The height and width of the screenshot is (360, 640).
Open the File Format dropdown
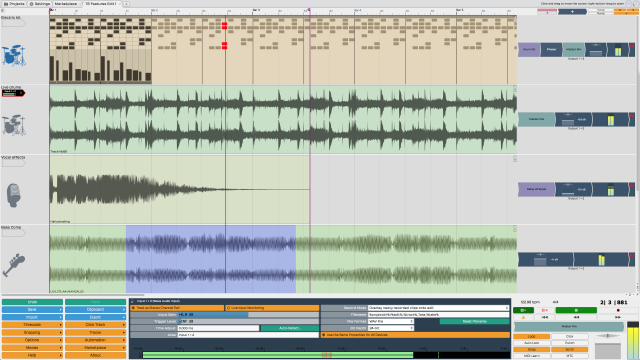pyautogui.click(x=391, y=321)
